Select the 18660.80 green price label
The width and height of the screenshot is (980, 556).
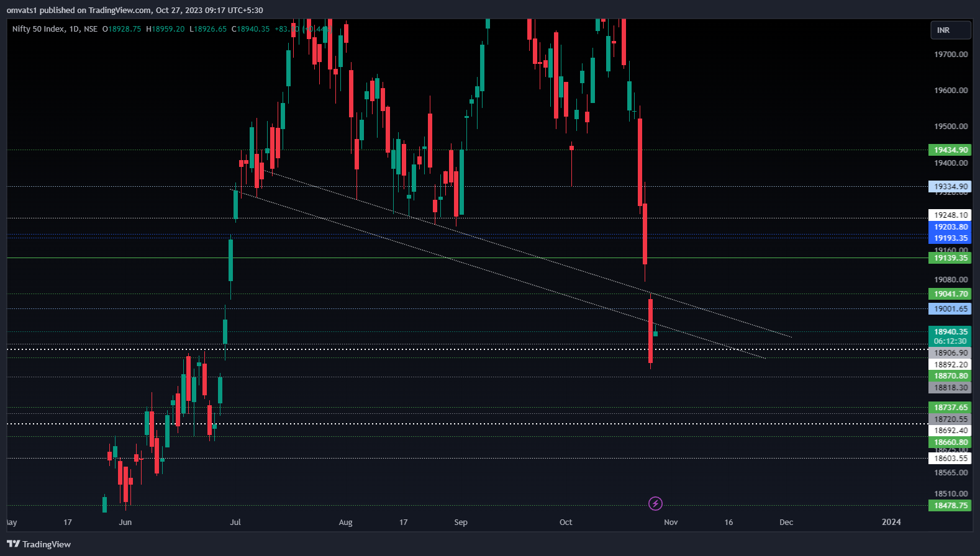(x=950, y=442)
